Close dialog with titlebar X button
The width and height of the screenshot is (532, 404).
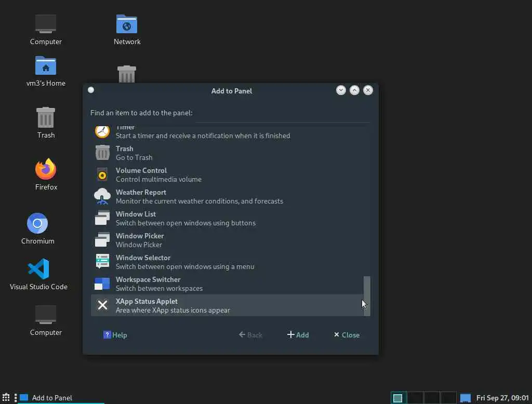pos(368,90)
